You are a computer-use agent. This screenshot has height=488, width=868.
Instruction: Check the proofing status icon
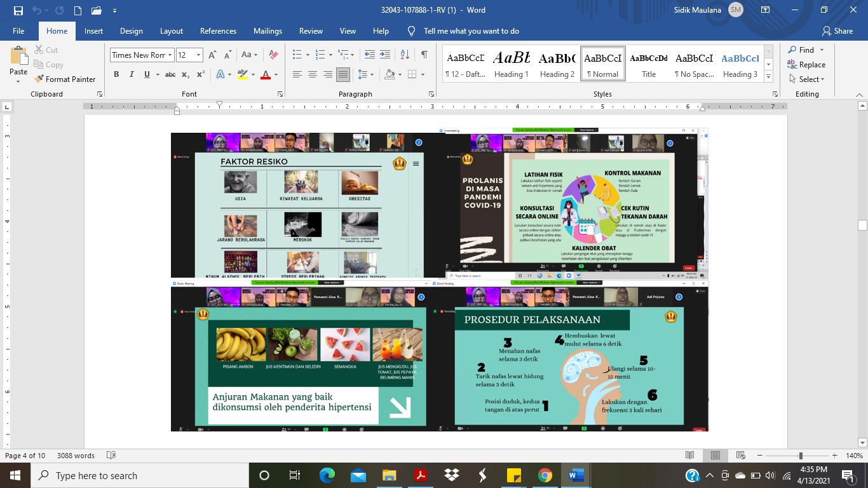click(111, 456)
